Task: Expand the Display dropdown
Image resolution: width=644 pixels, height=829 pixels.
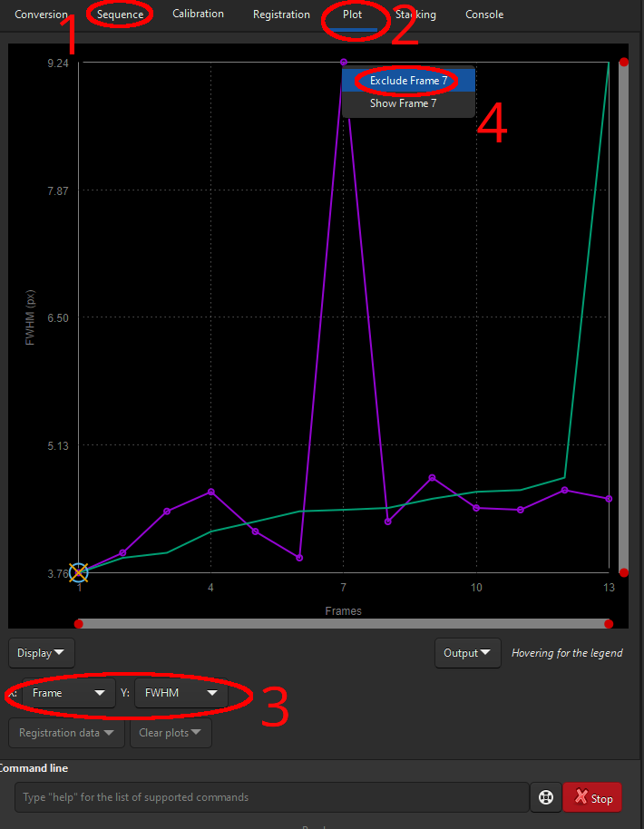Action: point(41,653)
